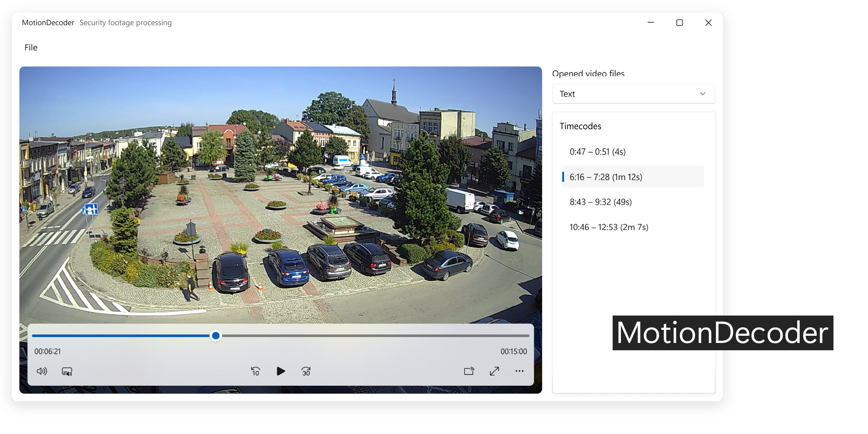This screenshot has height=434, width=868.
Task: Select the 0:47 – 0:51 timecode
Action: click(598, 152)
